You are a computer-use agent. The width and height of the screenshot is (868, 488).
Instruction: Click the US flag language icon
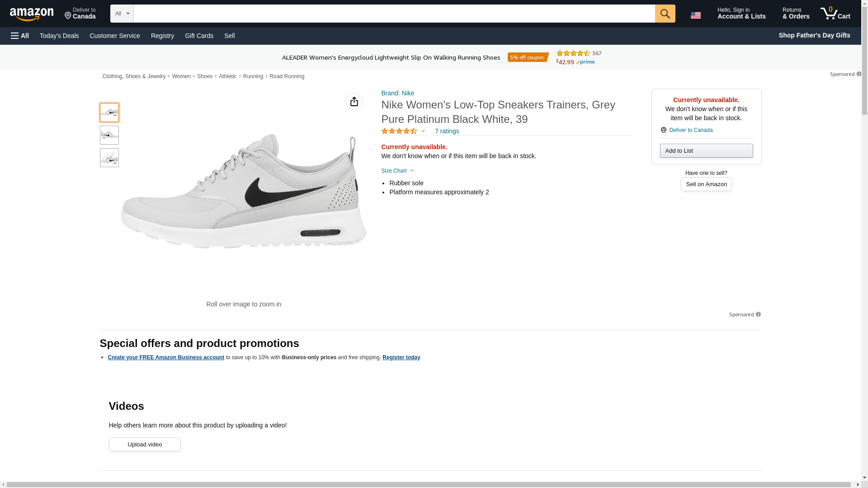695,15
